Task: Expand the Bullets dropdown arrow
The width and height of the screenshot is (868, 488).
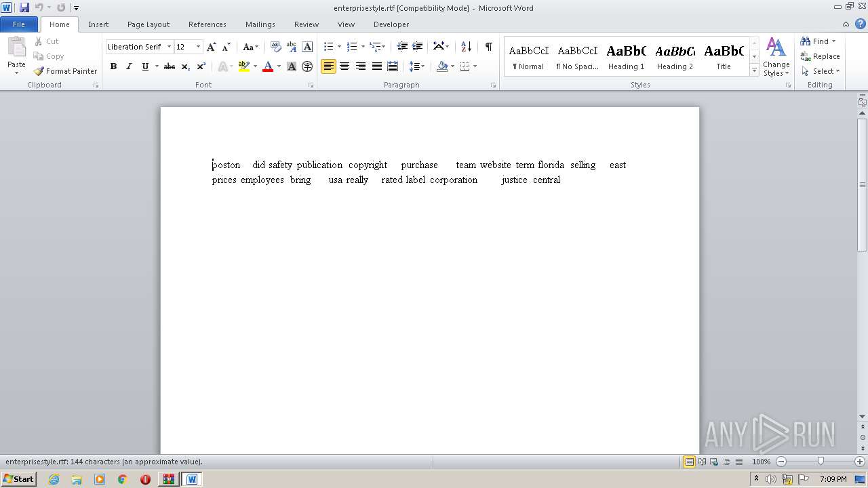Action: click(339, 47)
